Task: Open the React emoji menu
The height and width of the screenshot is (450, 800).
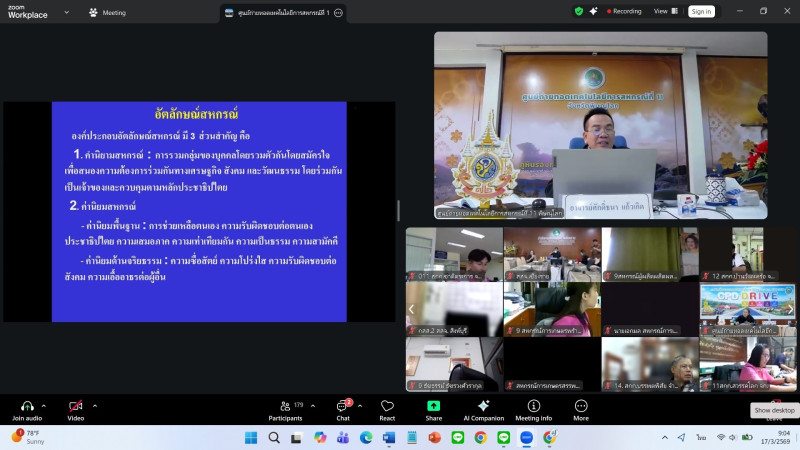Action: point(387,406)
